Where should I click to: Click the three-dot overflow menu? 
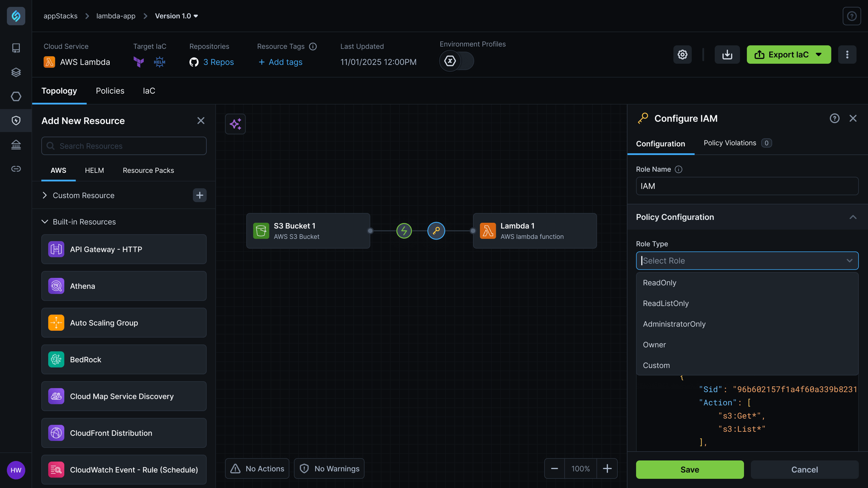(847, 54)
